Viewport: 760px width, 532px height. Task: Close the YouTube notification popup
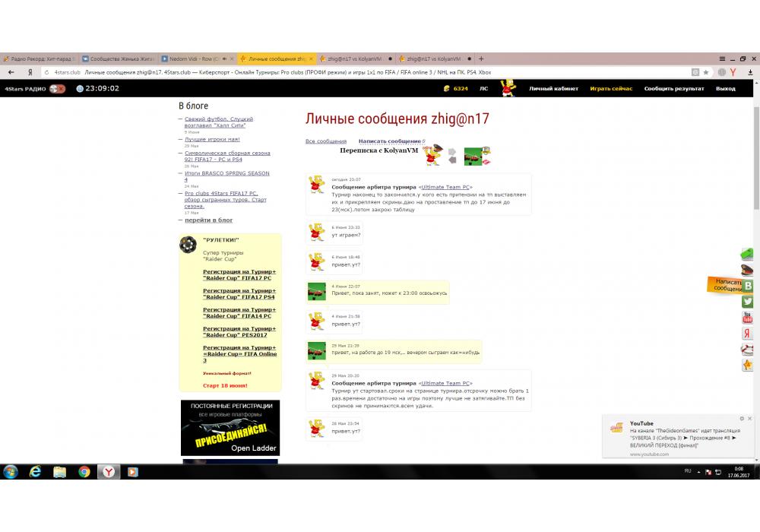(x=750, y=418)
